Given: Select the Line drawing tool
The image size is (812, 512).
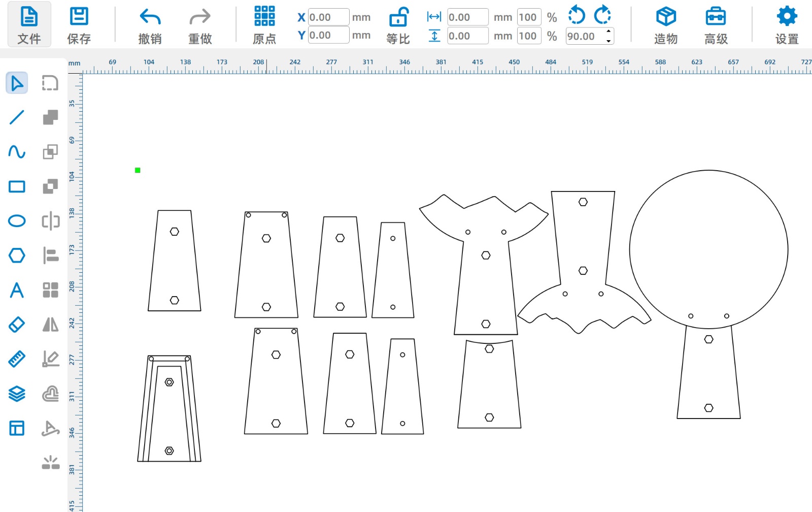Looking at the screenshot, I should point(17,117).
